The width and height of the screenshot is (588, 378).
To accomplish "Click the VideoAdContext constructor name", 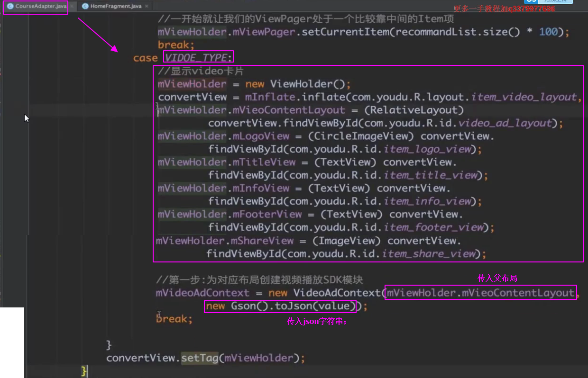I will pyautogui.click(x=337, y=293).
